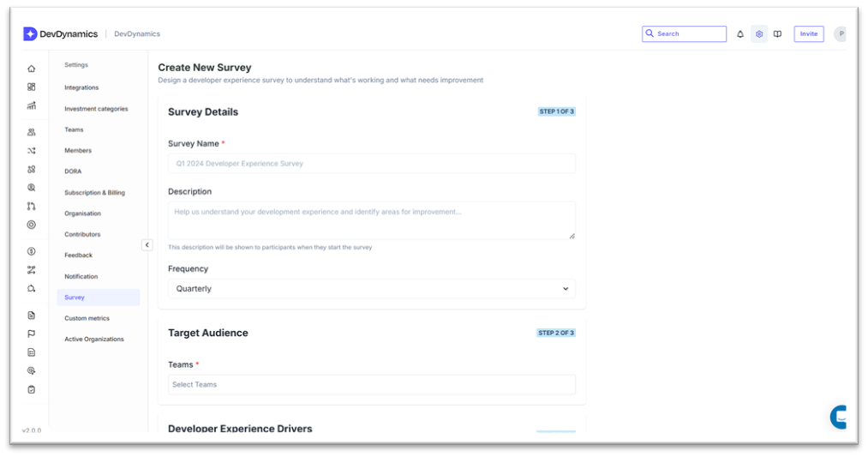Click the people group sidebar icon
Image resolution: width=868 pixels, height=457 pixels.
coord(32,132)
